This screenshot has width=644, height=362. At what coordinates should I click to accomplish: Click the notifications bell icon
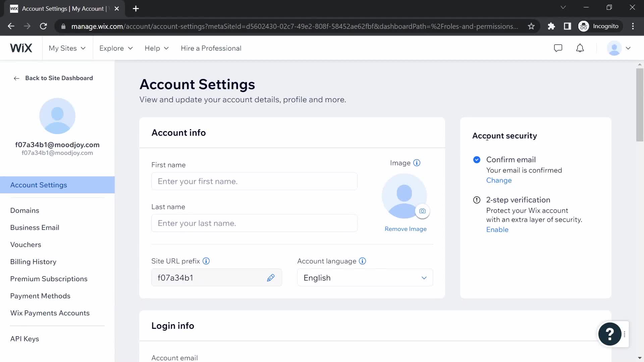580,48
